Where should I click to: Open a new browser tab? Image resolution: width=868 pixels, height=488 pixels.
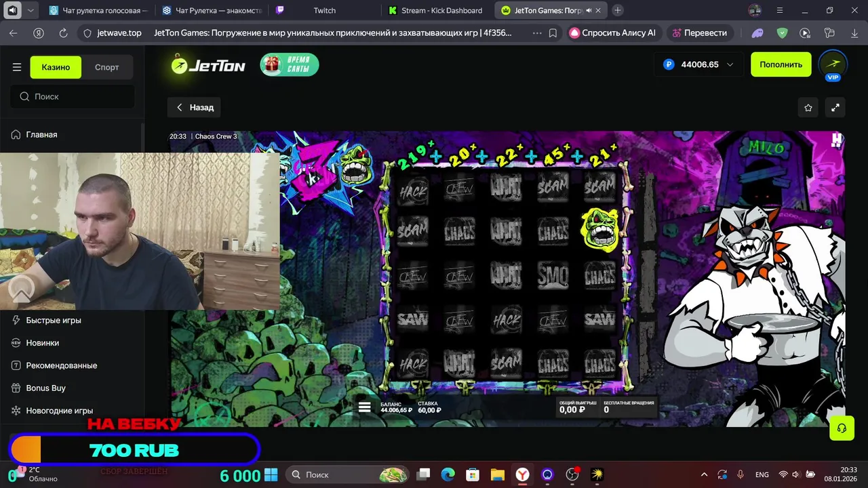point(617,10)
